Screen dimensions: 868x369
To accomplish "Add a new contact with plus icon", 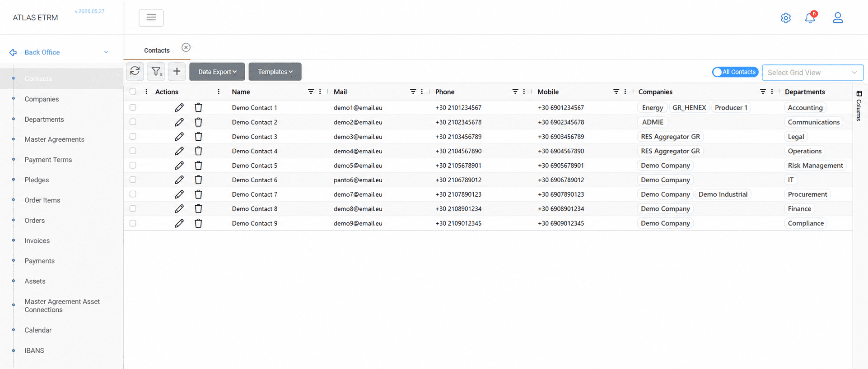I will click(177, 71).
